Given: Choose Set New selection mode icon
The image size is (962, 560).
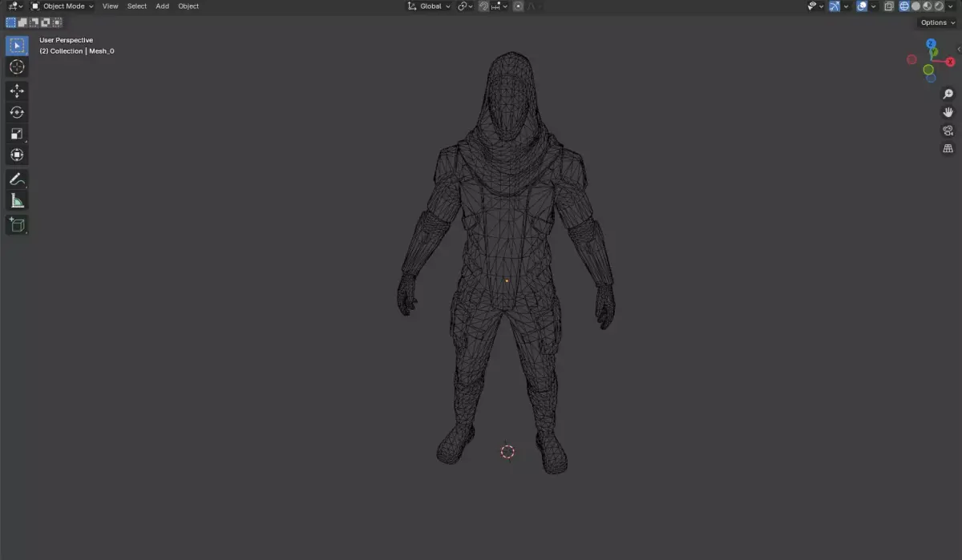Looking at the screenshot, I should pyautogui.click(x=10, y=22).
